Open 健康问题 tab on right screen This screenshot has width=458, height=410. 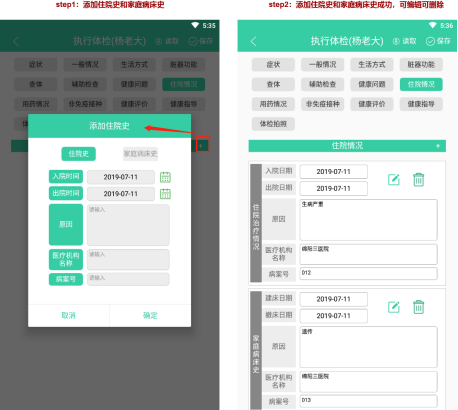pyautogui.click(x=372, y=84)
